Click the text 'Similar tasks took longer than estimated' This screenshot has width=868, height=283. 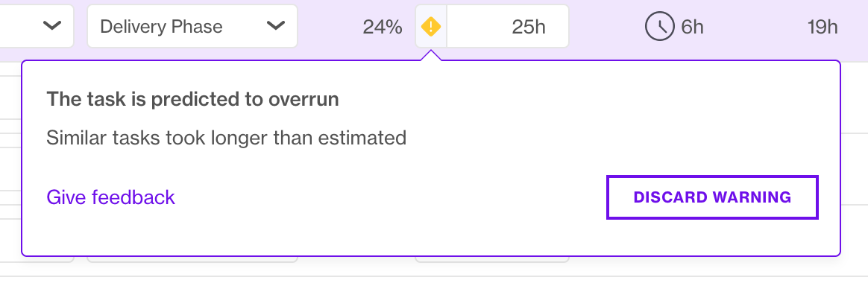(227, 138)
